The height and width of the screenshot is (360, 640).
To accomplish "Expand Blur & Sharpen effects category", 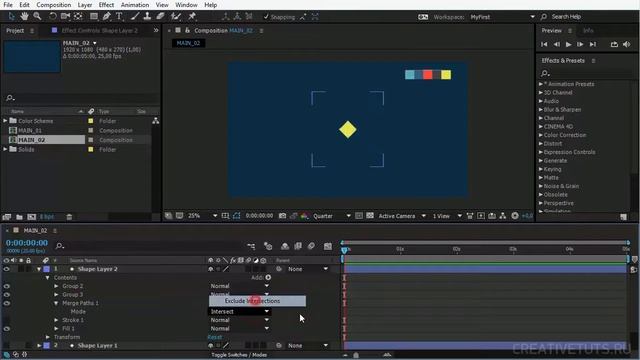I will tap(541, 109).
